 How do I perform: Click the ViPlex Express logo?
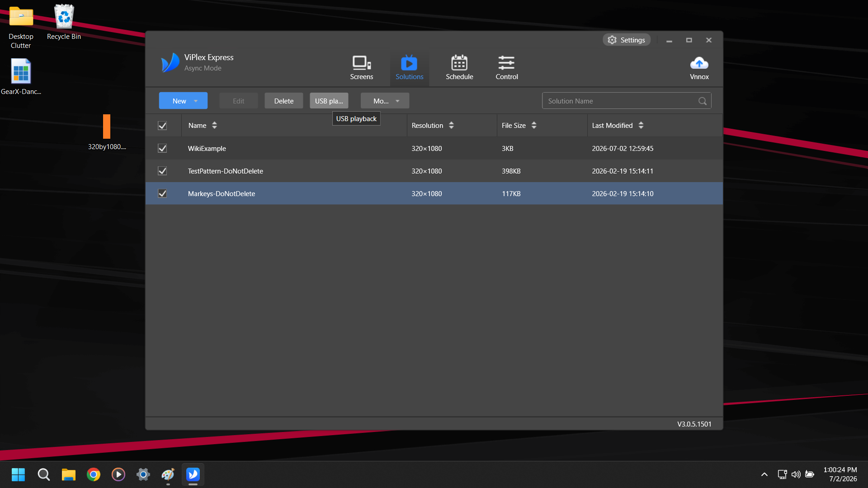[170, 62]
